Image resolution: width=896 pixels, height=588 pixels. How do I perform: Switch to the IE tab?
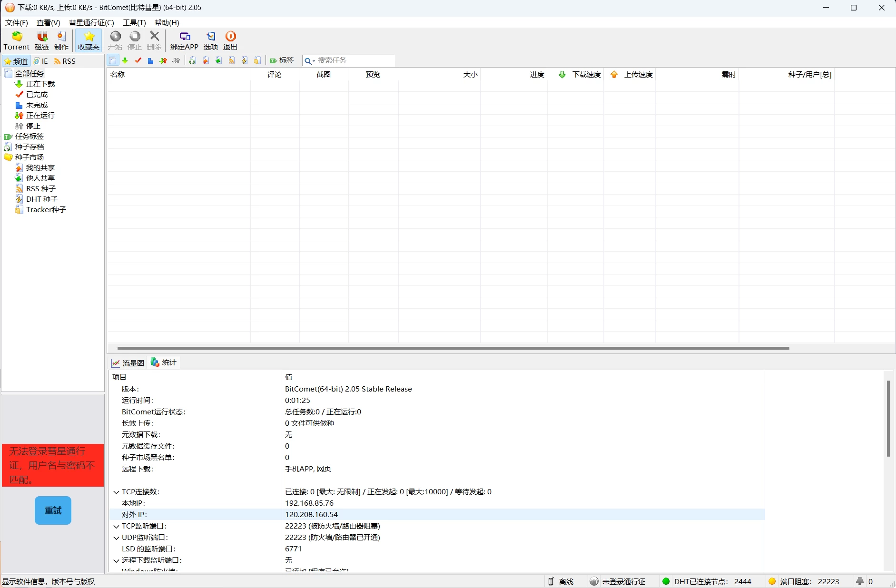41,61
